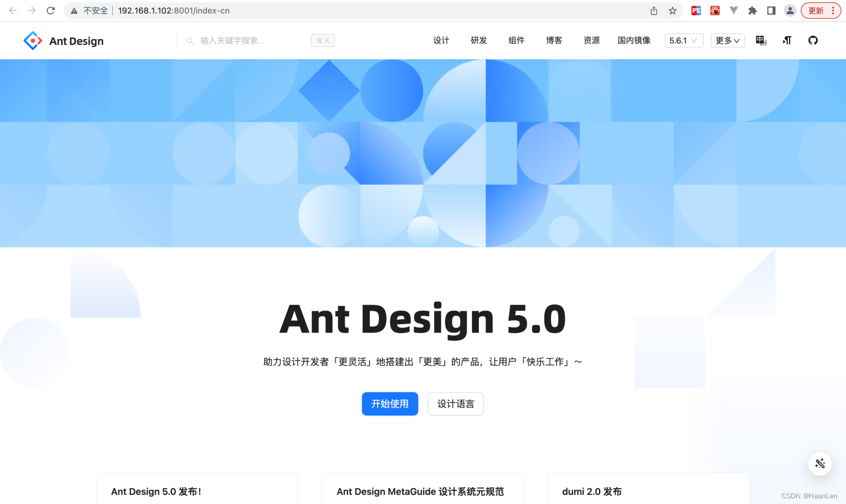Switch language with translate icon
This screenshot has height=504, width=846.
tap(761, 41)
